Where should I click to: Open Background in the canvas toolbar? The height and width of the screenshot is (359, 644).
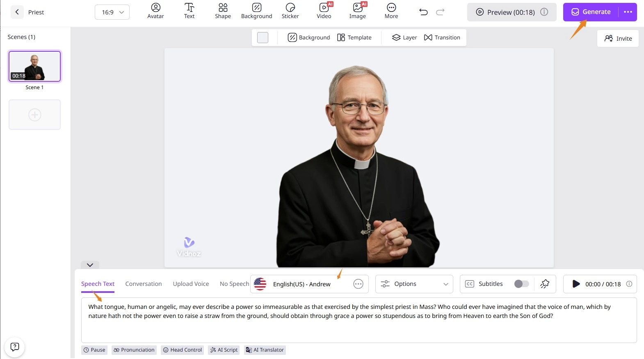point(309,37)
